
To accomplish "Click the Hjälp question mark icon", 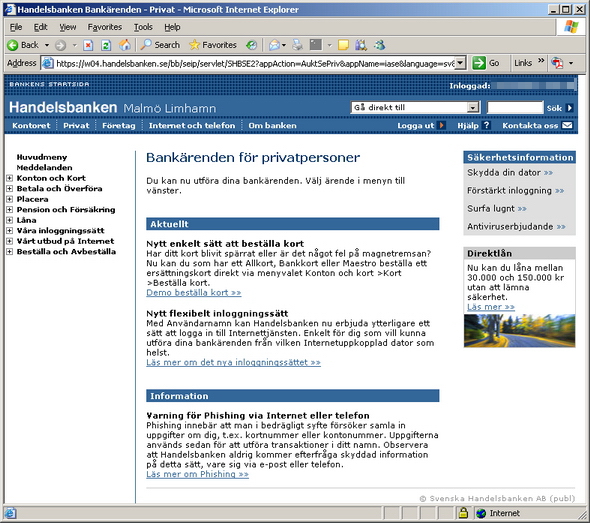I will (x=486, y=125).
